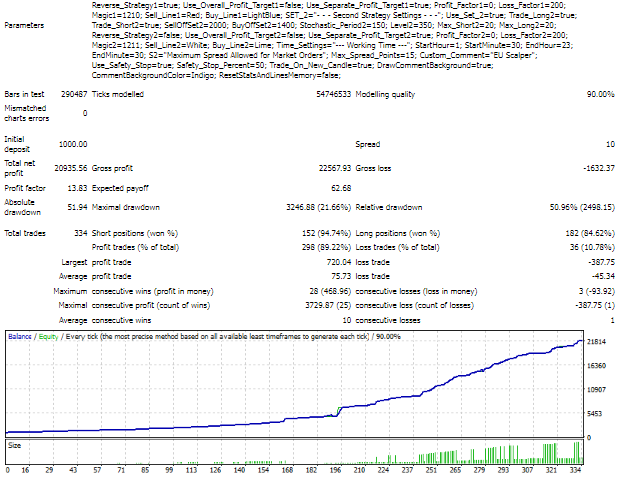Click the Total trades value 334

[x=80, y=233]
